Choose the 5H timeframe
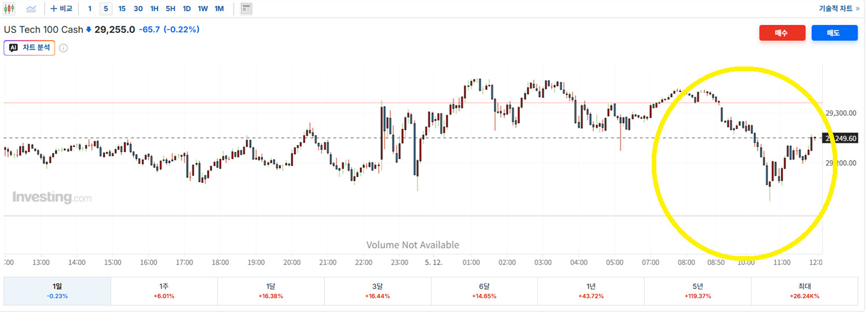The width and height of the screenshot is (868, 318). (x=171, y=9)
